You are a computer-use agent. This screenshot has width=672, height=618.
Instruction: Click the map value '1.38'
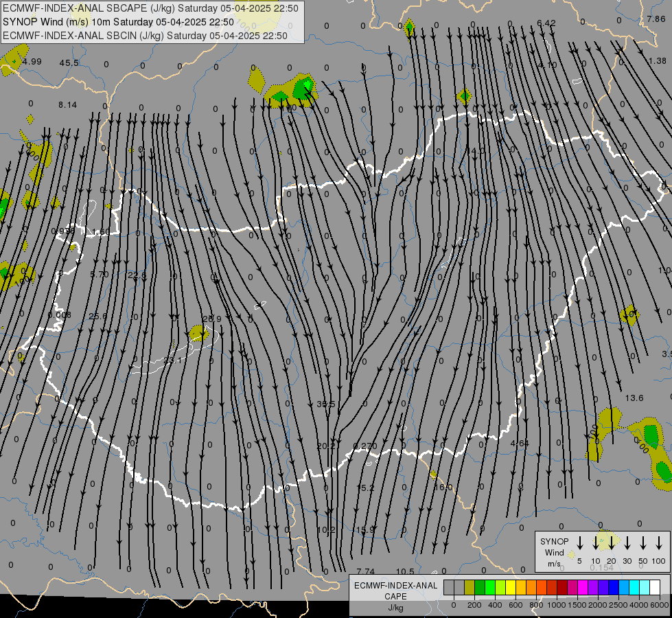tap(658, 61)
